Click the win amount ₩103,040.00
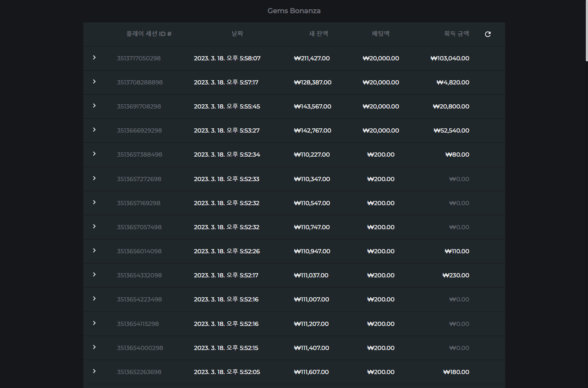 [x=450, y=58]
